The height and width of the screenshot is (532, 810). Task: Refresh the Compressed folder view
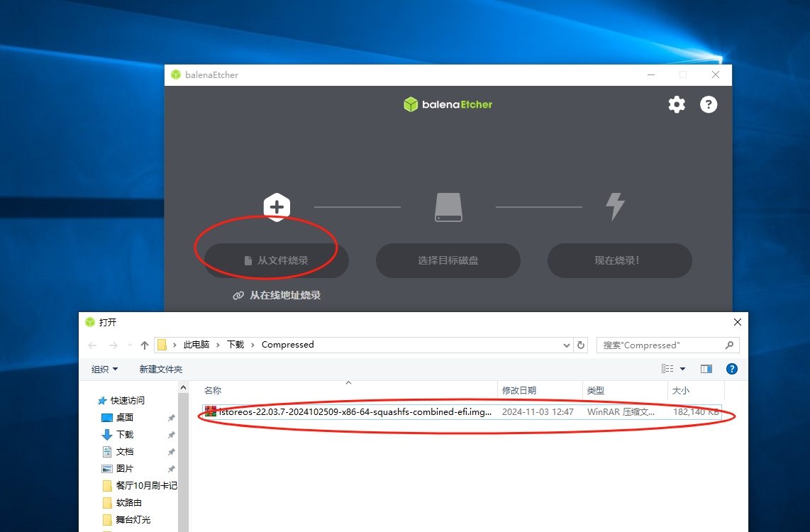tap(581, 345)
